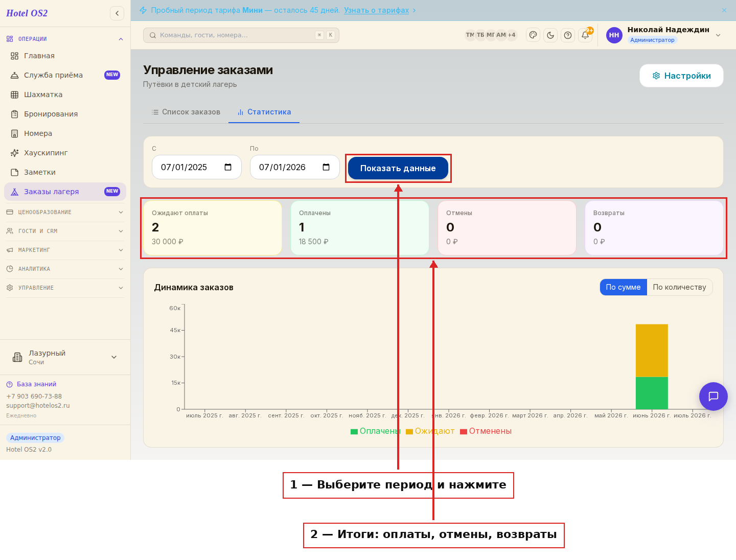Focus the Команды, гости, номера search field

(x=241, y=35)
